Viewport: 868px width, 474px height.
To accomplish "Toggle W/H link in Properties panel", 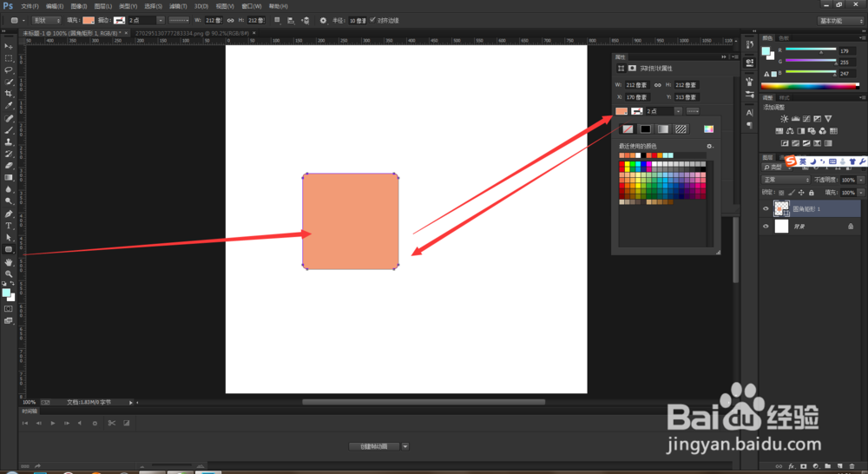I will [x=658, y=85].
